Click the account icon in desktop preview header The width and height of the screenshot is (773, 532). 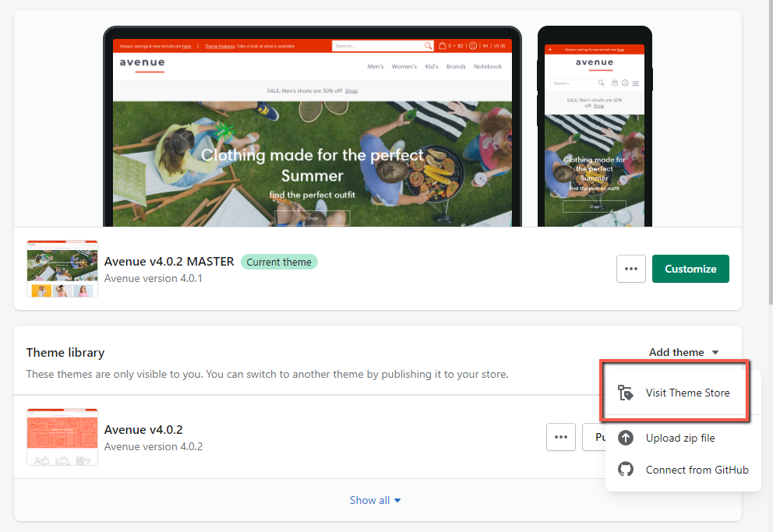click(472, 46)
